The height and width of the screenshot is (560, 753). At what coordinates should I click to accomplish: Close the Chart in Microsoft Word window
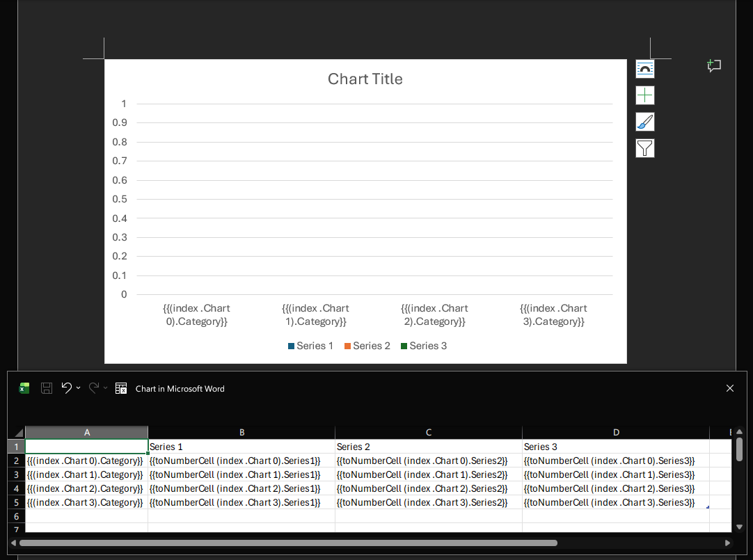click(729, 388)
